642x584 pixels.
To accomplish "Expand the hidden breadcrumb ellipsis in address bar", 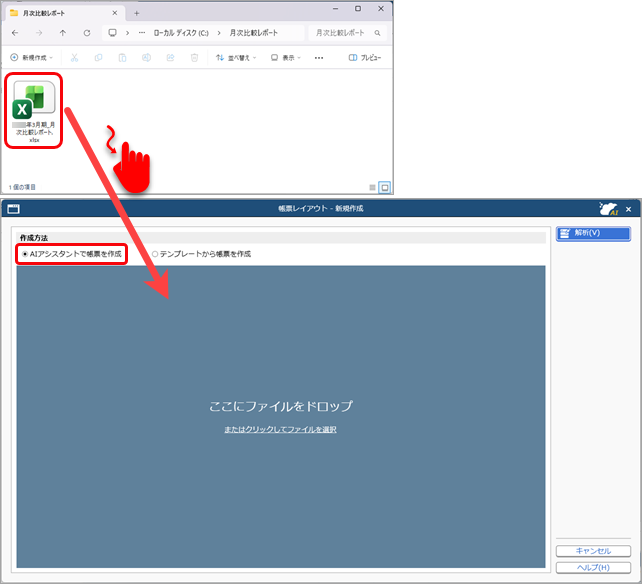I will coord(142,33).
